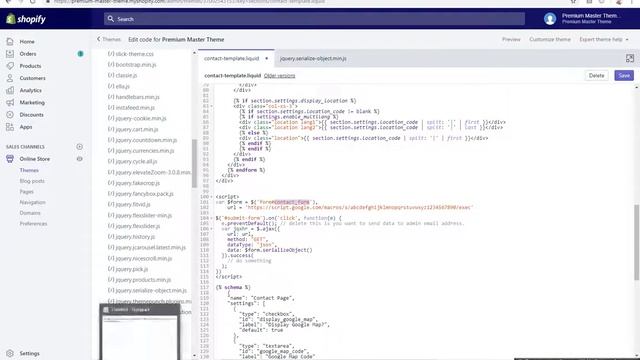This screenshot has height=360, width=640.
Task: Click the Settings gear icon
Action: (x=10, y=353)
